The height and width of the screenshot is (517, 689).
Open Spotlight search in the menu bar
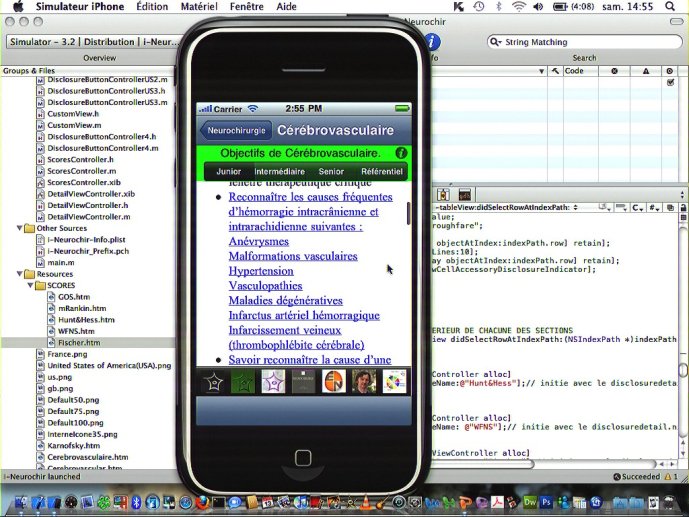(670, 7)
